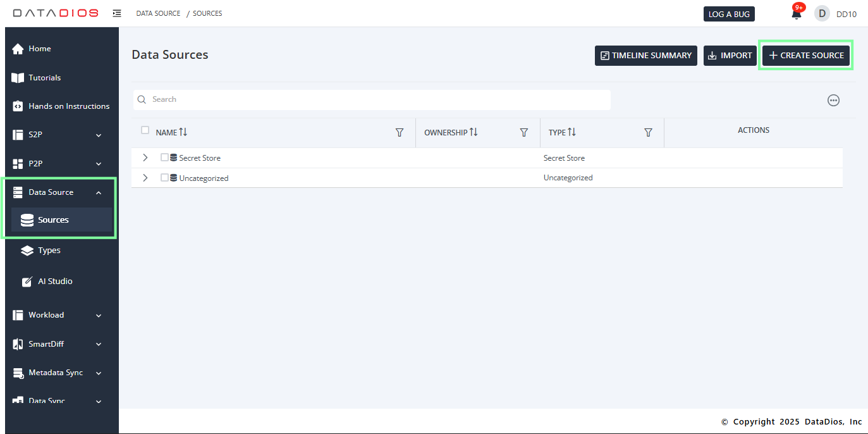Expand the Secret Store row
Viewport: 868px width, 434px height.
[145, 158]
